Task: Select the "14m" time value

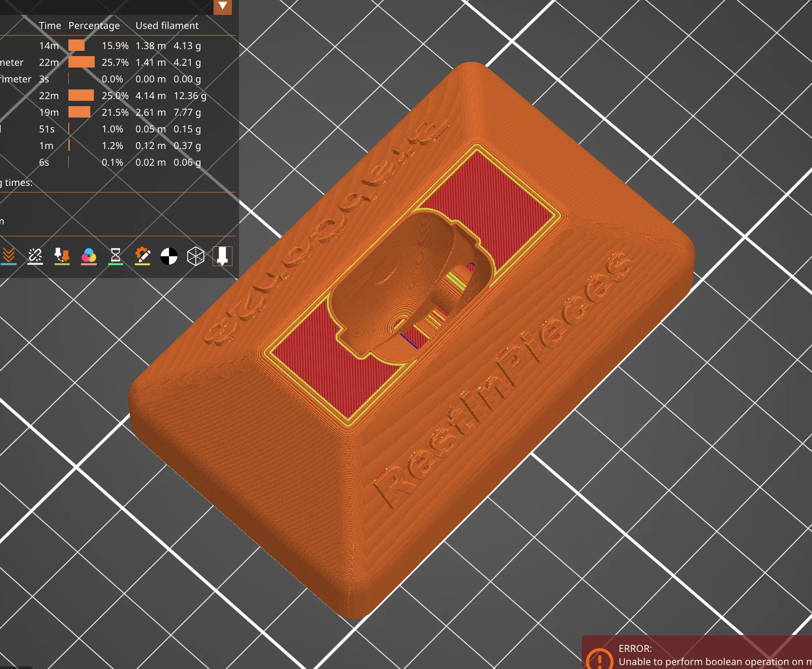Action: point(49,46)
